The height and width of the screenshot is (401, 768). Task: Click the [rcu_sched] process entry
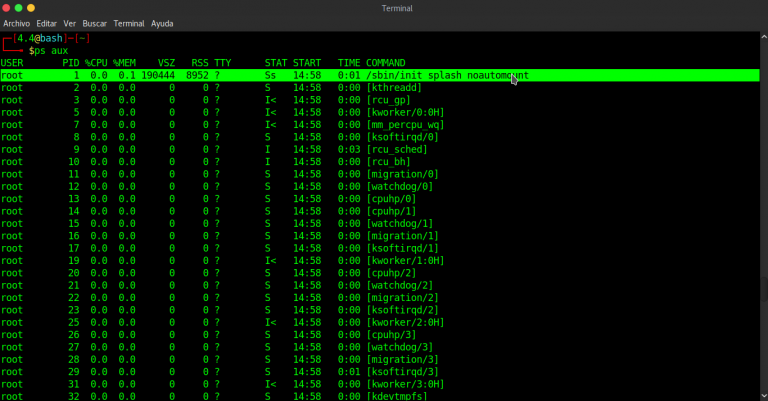click(x=402, y=149)
